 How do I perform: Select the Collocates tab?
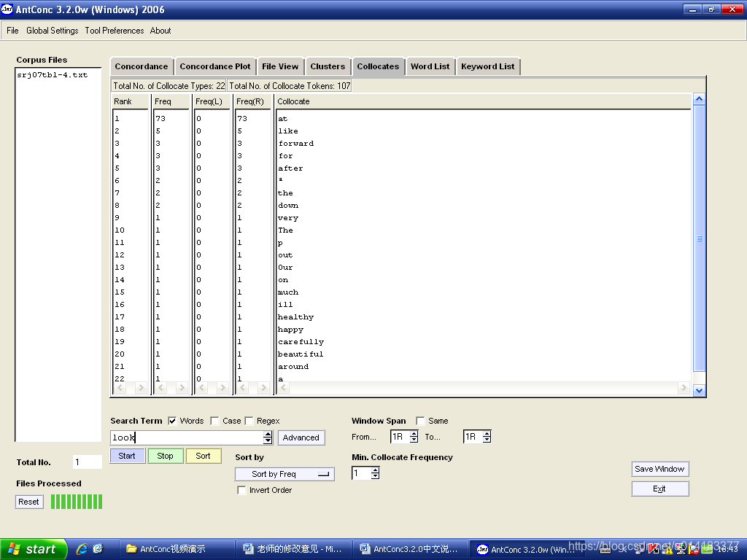point(379,66)
